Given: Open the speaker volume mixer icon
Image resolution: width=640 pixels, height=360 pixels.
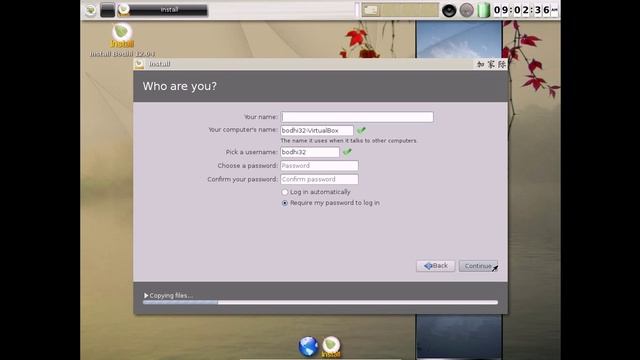Looking at the screenshot, I should click(449, 10).
